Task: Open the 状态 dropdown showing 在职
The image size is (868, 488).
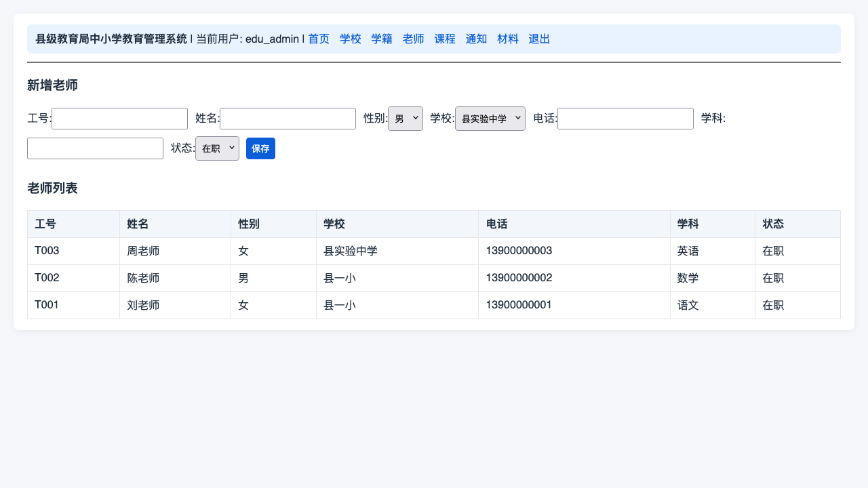Action: (x=217, y=148)
